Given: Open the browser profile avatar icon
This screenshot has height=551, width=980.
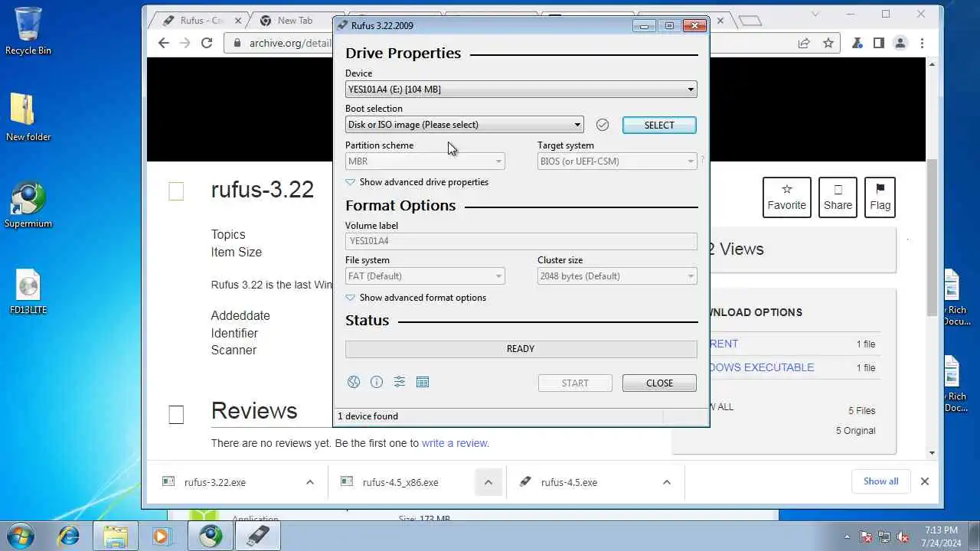Looking at the screenshot, I should pyautogui.click(x=900, y=44).
